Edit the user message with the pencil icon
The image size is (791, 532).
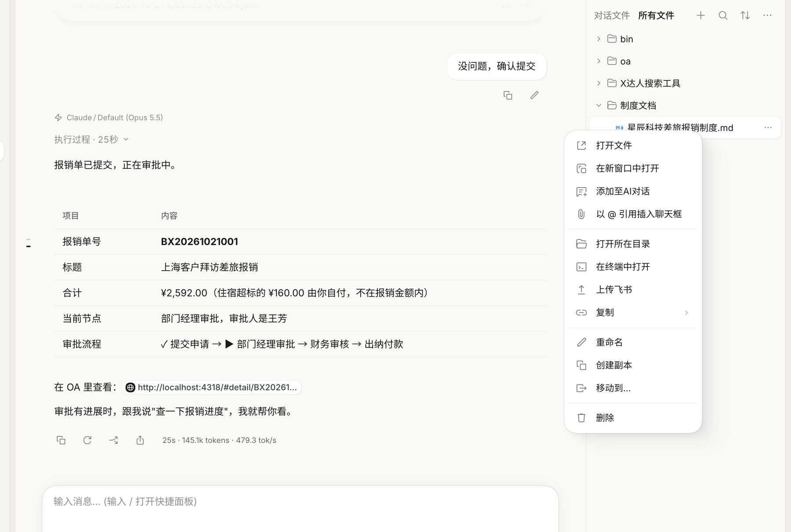534,95
